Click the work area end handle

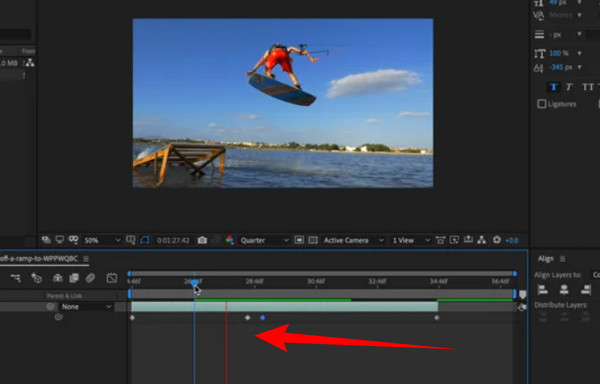click(x=515, y=294)
